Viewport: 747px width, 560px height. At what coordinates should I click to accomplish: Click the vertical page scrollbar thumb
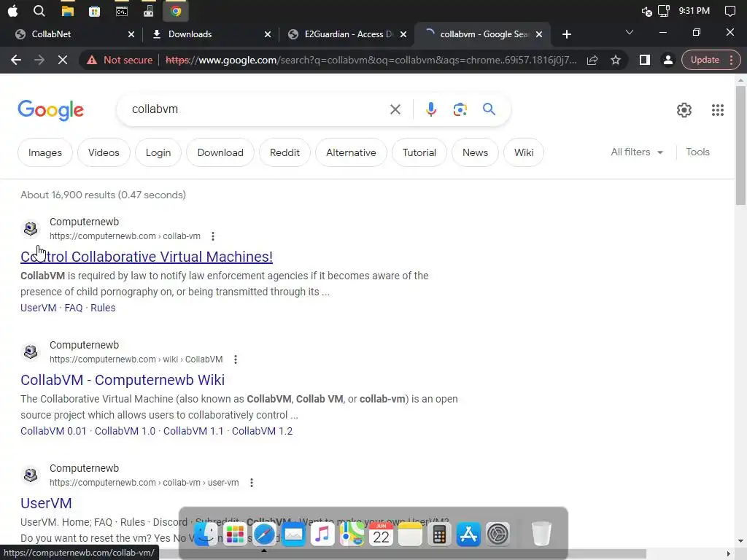coord(740,146)
